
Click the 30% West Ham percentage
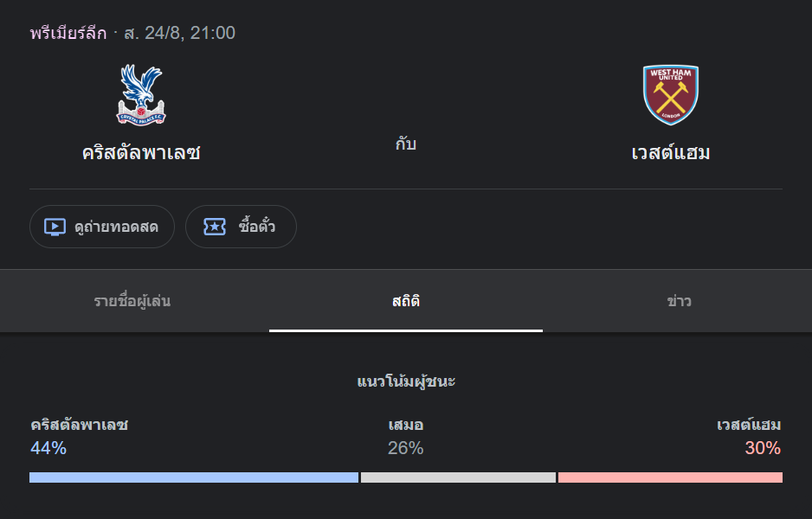pos(763,447)
